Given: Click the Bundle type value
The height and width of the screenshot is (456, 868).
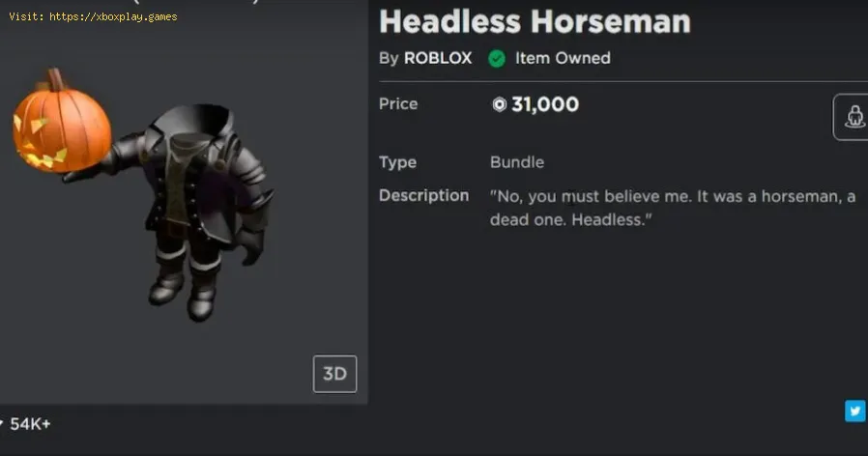Looking at the screenshot, I should (517, 162).
